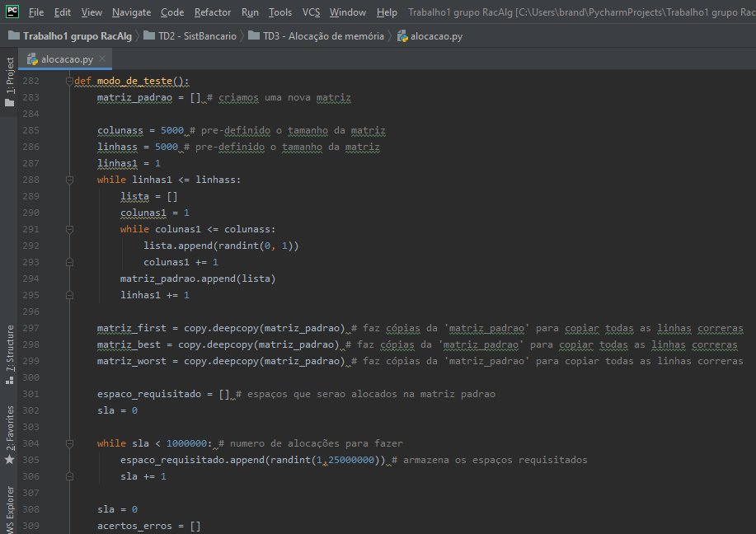Image resolution: width=756 pixels, height=534 pixels.
Task: Click matriz_padrao.append(lista) statement
Action: pos(198,279)
